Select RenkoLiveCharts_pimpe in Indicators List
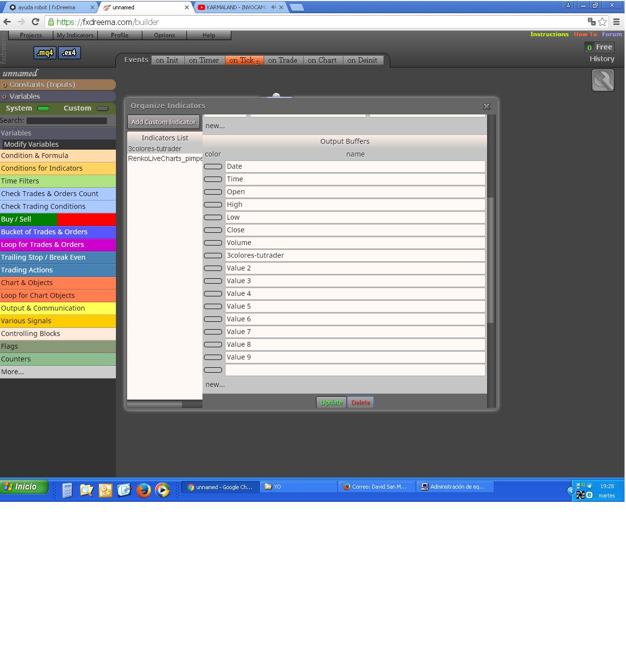Viewport: 626px width, 672px height. pos(165,158)
